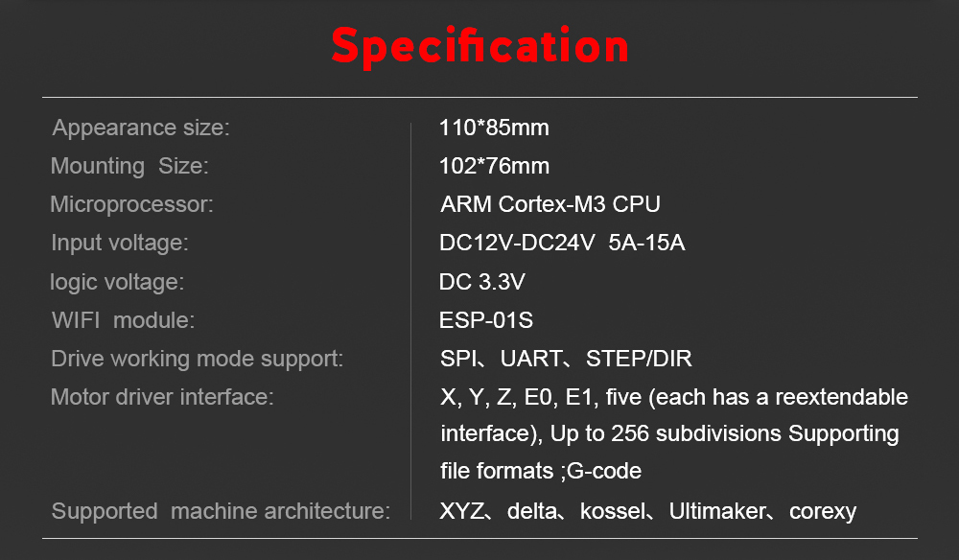Screen dimensions: 959x560
Task: Click the DC 3.3V value
Action: click(482, 282)
